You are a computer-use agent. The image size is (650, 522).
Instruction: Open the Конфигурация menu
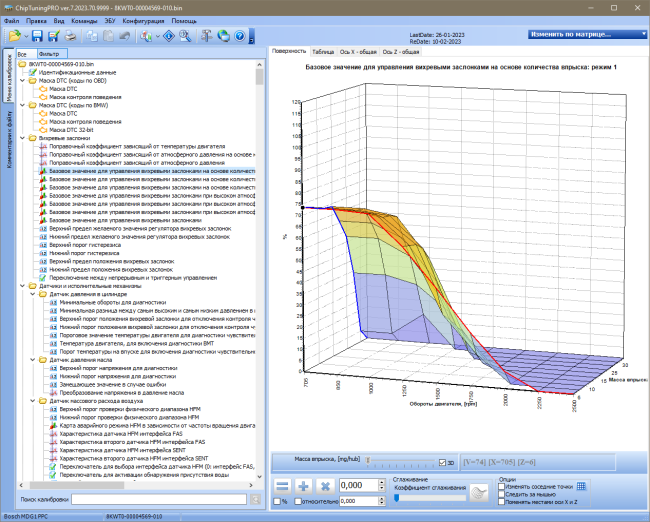pyautogui.click(x=143, y=21)
